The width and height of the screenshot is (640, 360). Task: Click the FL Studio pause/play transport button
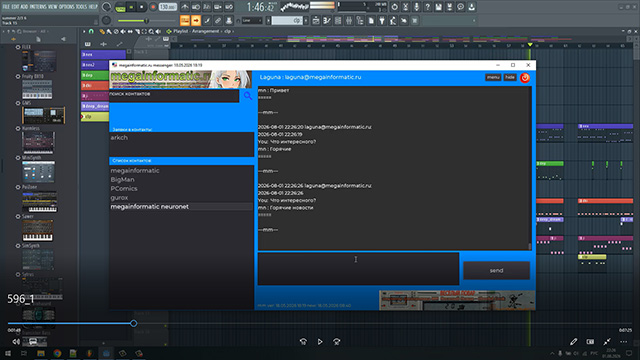coord(131,7)
